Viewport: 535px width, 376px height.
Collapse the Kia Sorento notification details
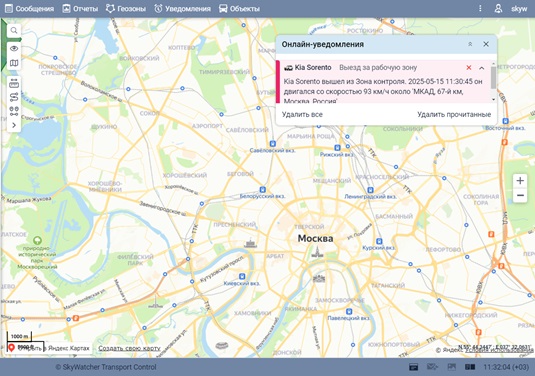coord(481,68)
